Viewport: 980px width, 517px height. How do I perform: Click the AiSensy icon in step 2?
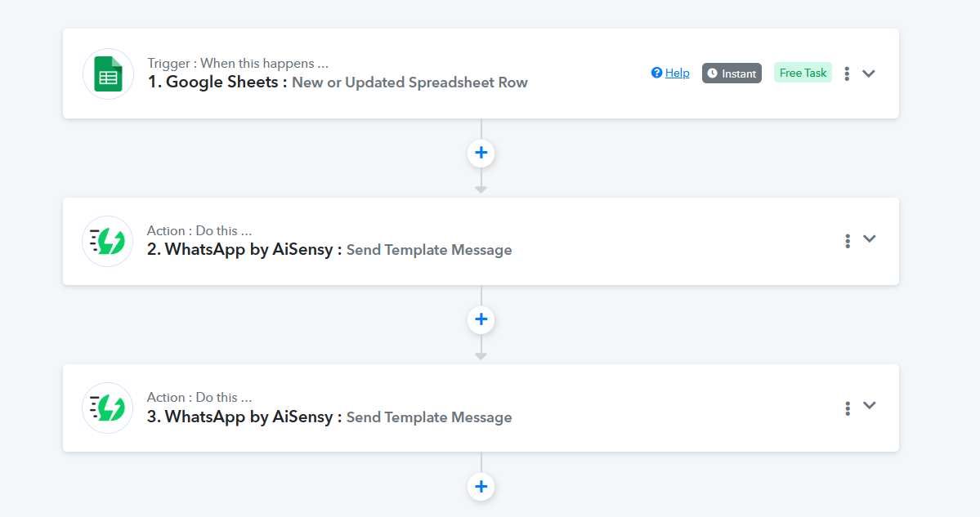coord(108,241)
